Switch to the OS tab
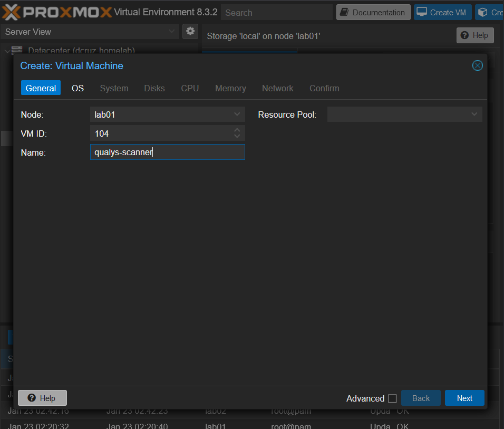 pyautogui.click(x=78, y=88)
